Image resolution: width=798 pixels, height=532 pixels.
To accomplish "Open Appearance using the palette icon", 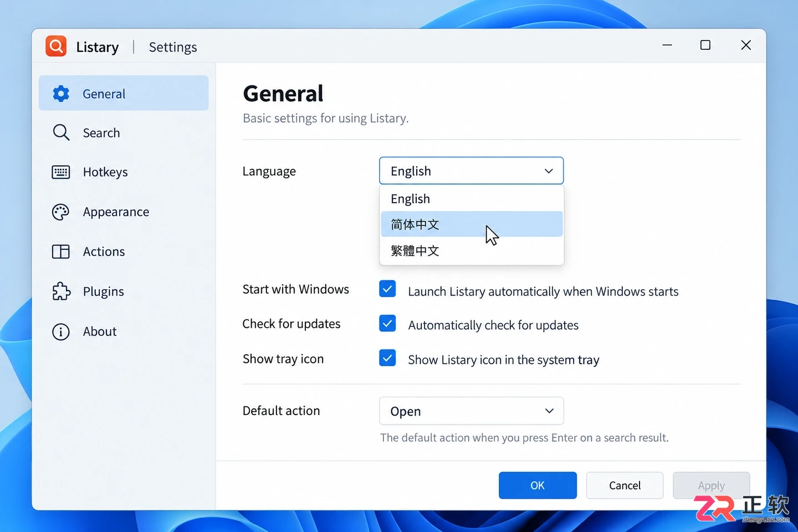I will tap(61, 212).
